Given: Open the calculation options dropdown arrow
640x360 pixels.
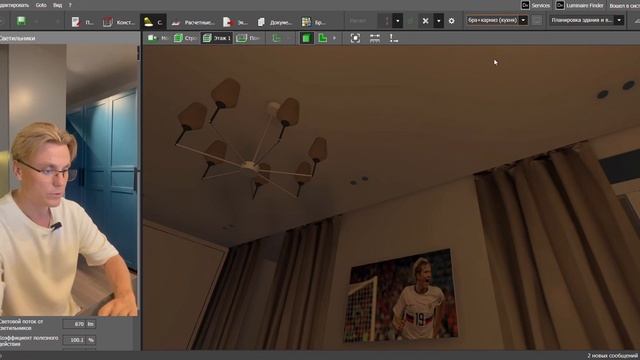Looking at the screenshot, I should (398, 21).
